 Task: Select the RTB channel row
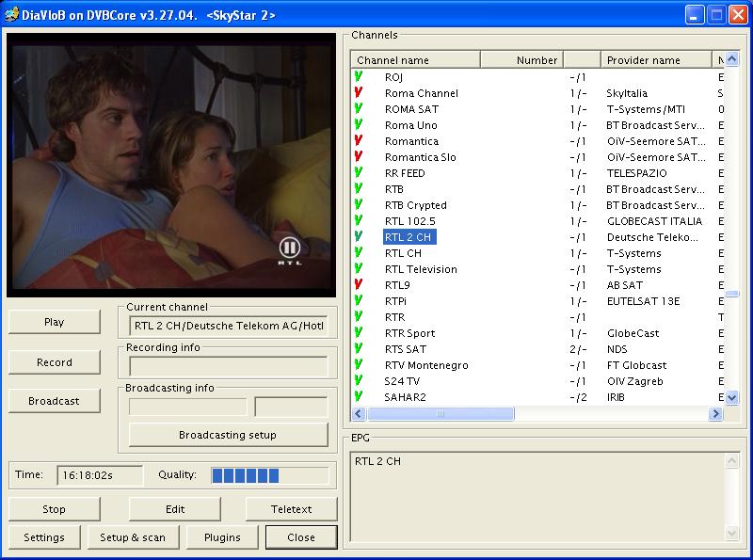coord(537,189)
